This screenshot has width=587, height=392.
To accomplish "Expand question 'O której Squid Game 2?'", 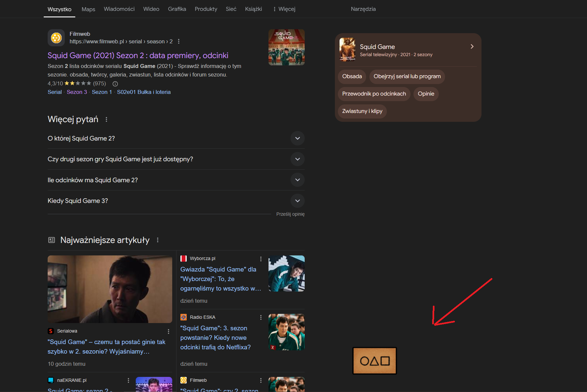I will click(297, 138).
